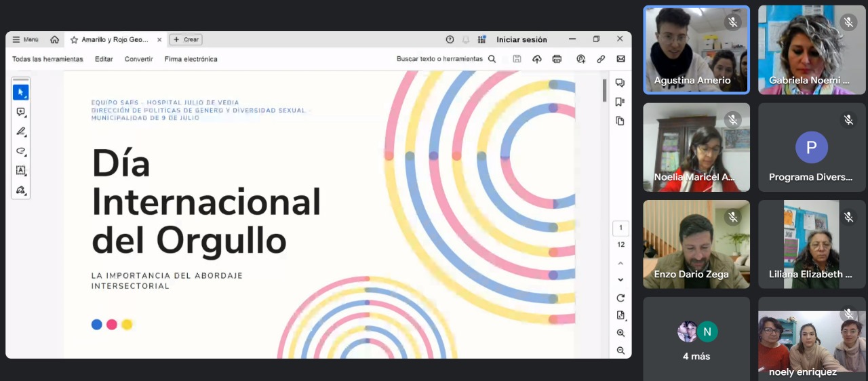Expand the freehand draw loop tool
Image resolution: width=868 pixels, height=381 pixels.
click(20, 151)
